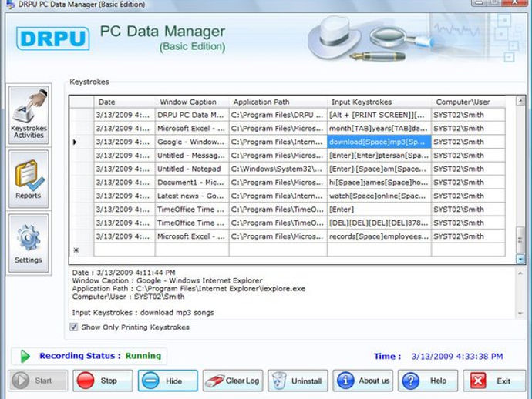Click the new-row asterisk row header
The image size is (532, 399).
(x=82, y=250)
